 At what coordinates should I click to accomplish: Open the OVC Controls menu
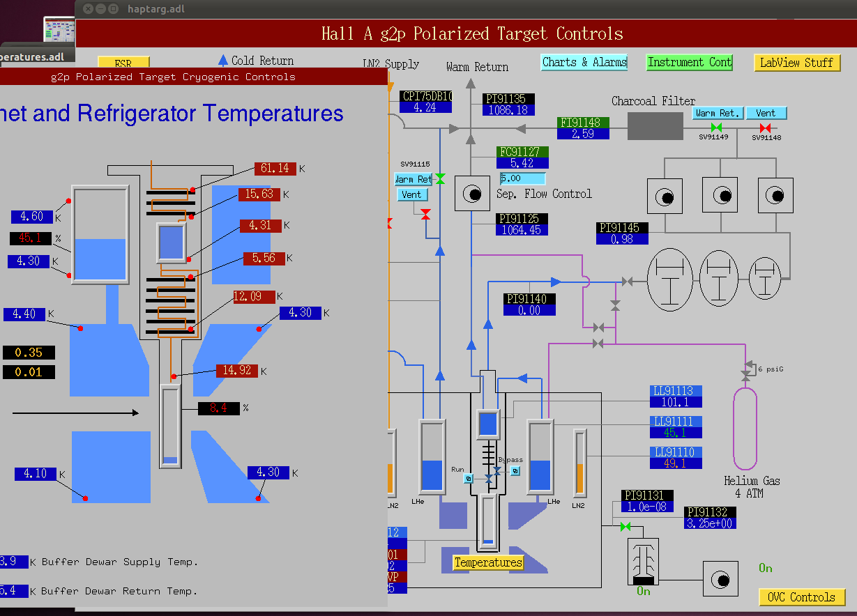point(802,597)
